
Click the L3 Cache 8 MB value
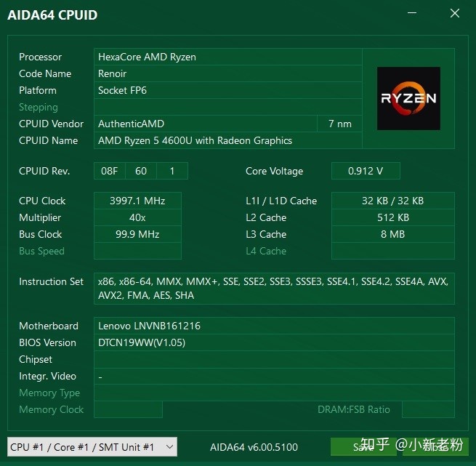(393, 234)
